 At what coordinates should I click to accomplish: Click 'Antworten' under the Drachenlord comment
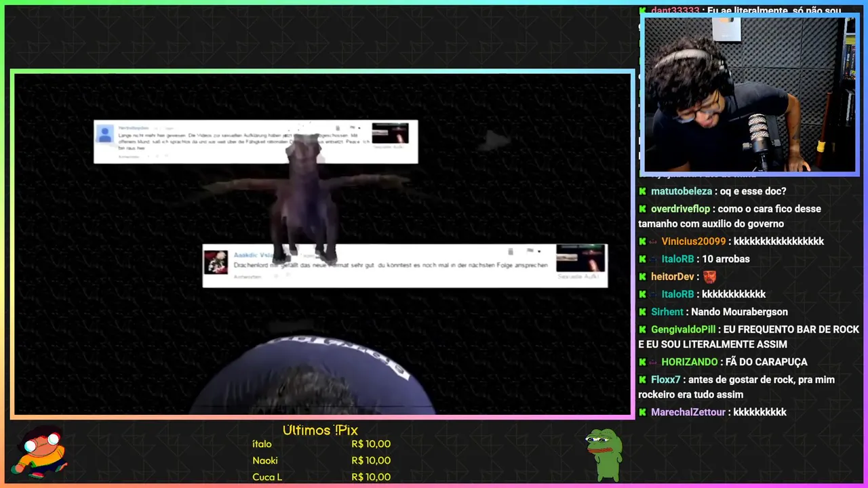pos(248,277)
